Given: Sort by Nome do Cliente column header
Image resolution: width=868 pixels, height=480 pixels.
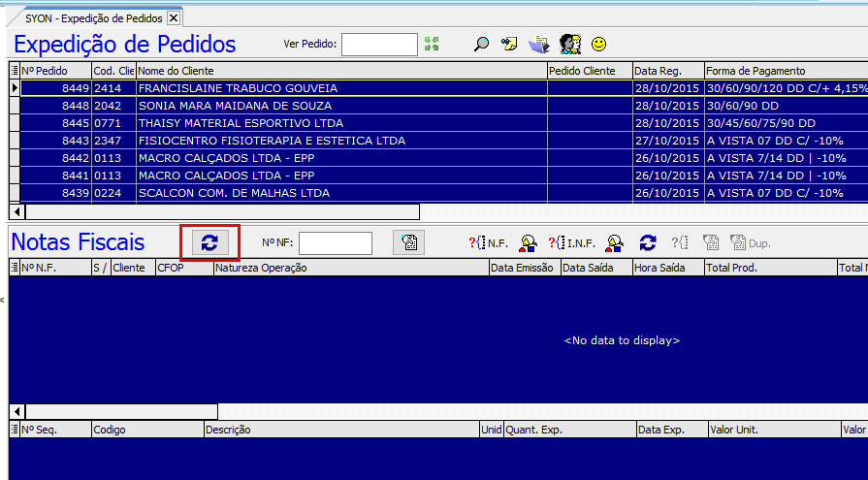Looking at the screenshot, I should (341, 71).
